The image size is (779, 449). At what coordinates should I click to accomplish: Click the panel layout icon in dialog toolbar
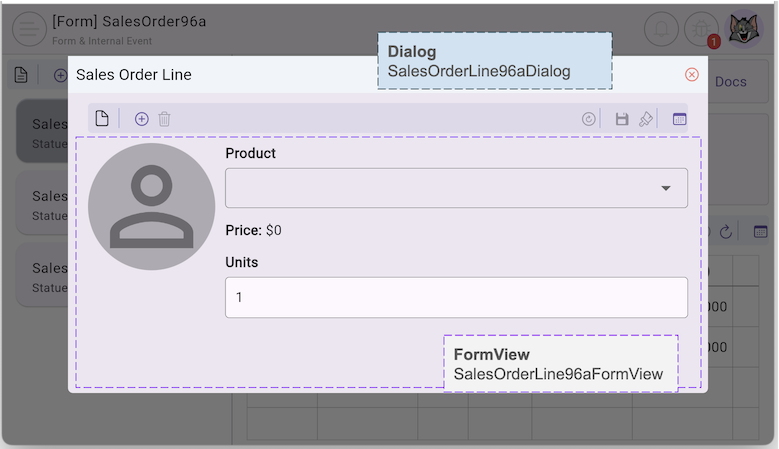pyautogui.click(x=680, y=119)
